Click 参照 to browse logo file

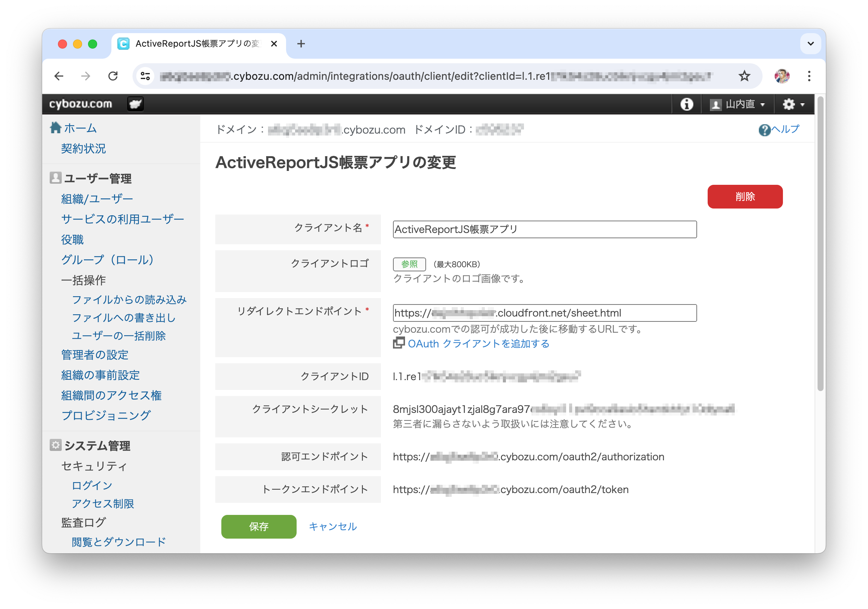tap(409, 264)
